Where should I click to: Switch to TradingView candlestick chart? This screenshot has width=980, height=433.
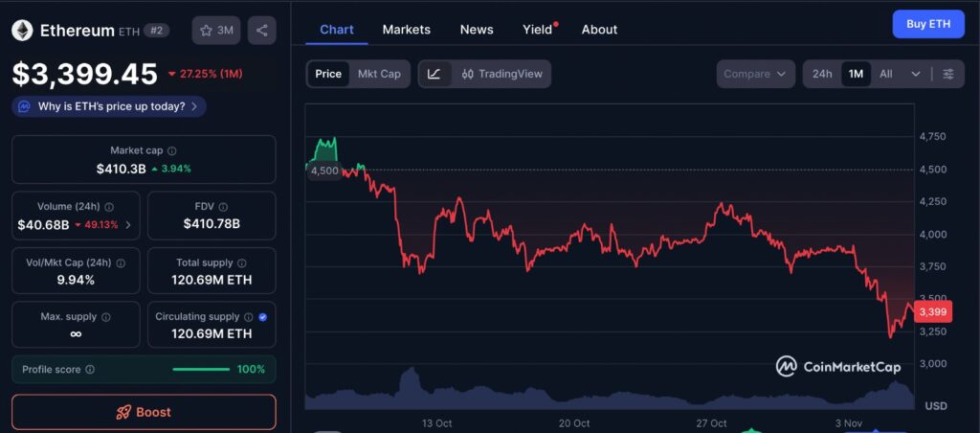click(x=501, y=74)
